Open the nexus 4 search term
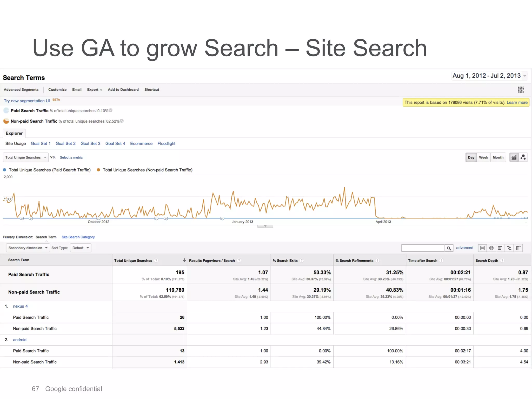 pyautogui.click(x=20, y=306)
